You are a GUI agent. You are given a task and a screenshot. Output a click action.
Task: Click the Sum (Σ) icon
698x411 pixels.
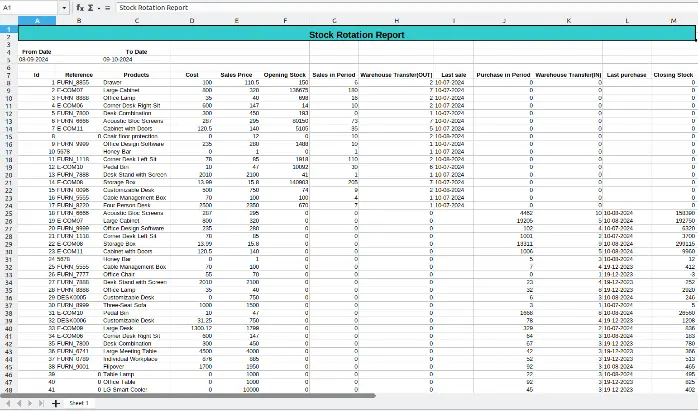point(91,6)
